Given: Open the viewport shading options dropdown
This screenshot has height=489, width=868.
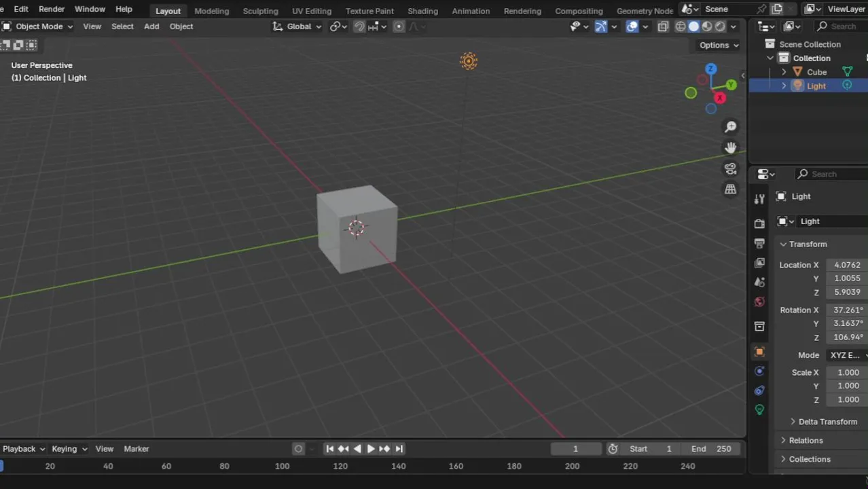Looking at the screenshot, I should click(734, 26).
